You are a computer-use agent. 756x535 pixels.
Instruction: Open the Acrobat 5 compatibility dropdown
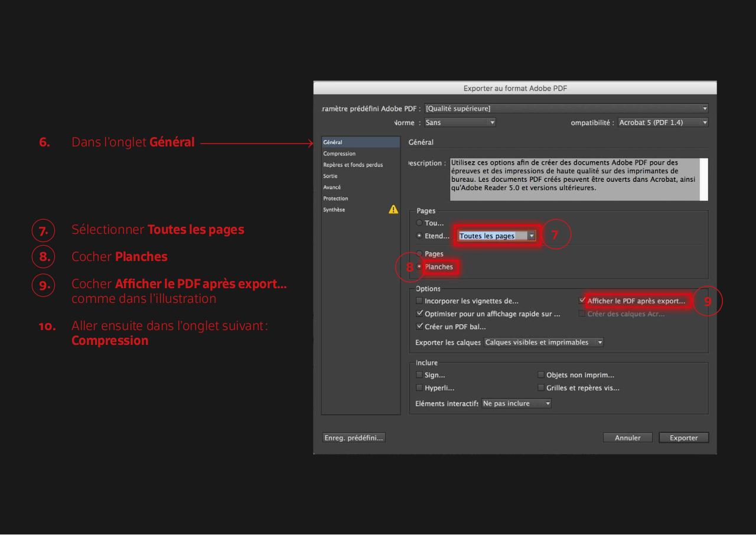coord(662,123)
